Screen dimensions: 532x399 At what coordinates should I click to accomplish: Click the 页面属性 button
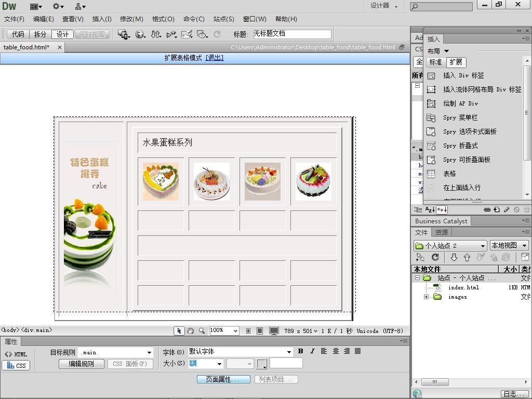(x=223, y=379)
